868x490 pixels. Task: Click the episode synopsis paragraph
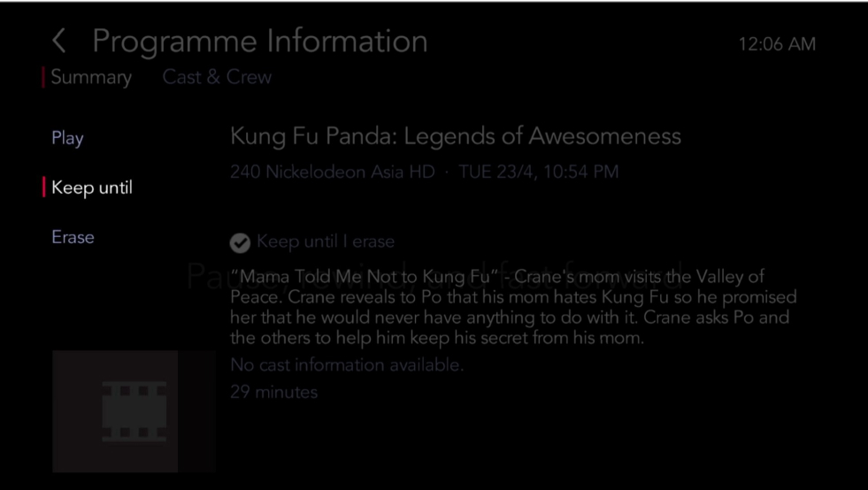513,307
